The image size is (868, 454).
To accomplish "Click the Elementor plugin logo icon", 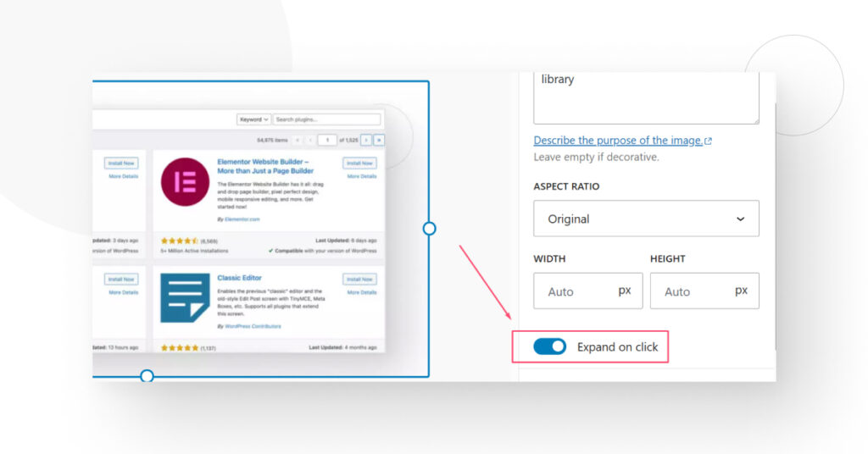I will 185,182.
